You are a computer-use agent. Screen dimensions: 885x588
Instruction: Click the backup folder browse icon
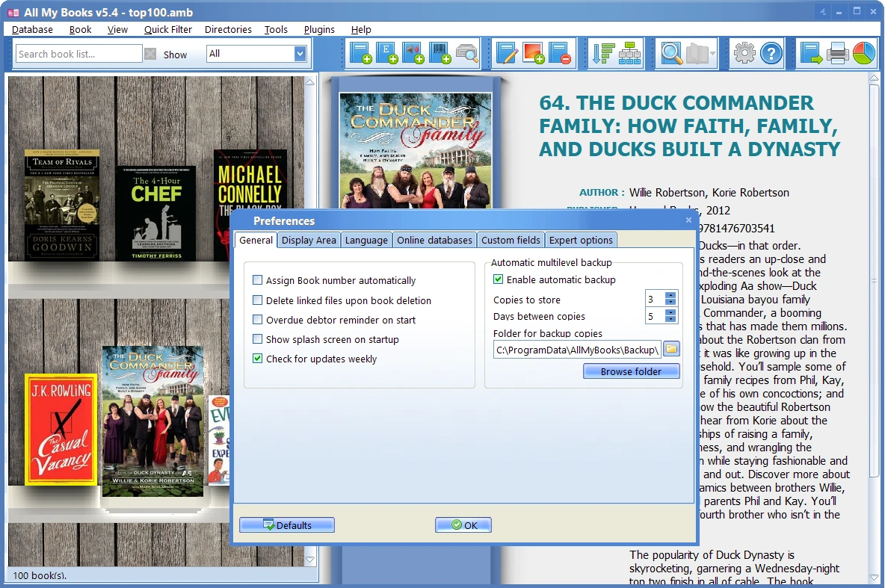tap(671, 349)
